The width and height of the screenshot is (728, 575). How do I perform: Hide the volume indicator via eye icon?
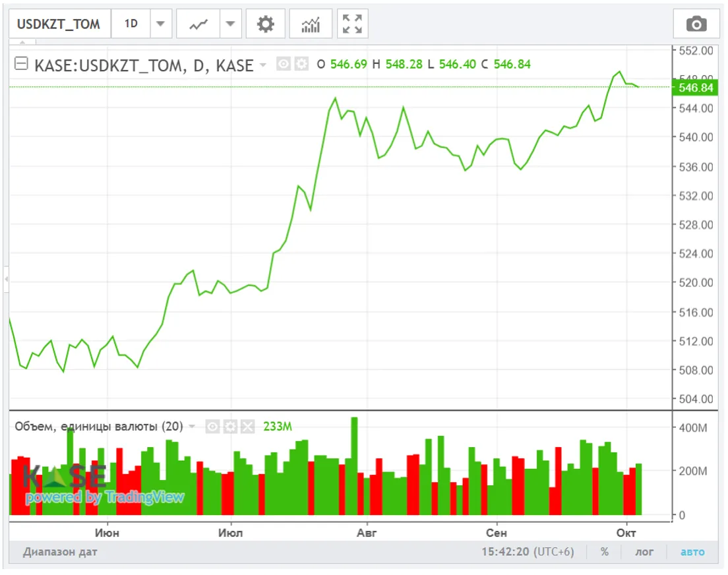tap(212, 427)
